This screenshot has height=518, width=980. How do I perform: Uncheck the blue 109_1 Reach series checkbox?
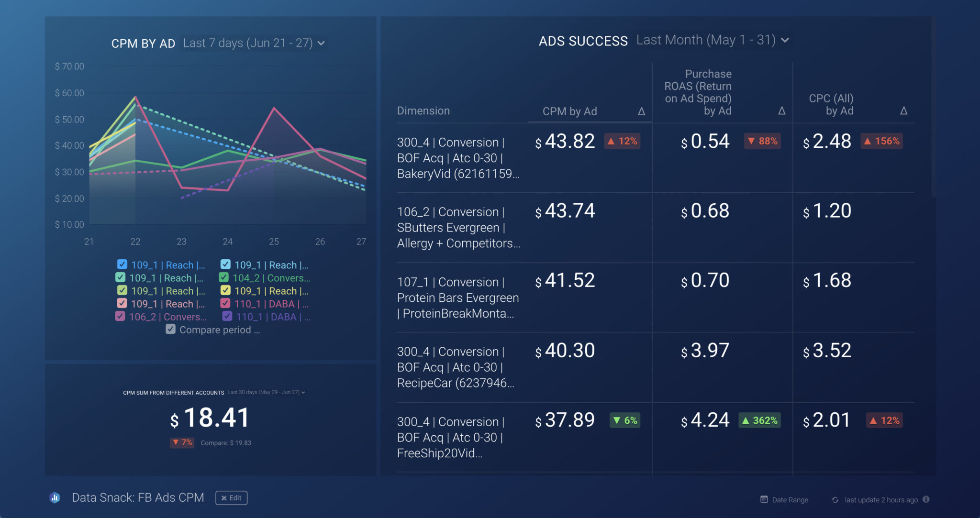[x=122, y=265]
